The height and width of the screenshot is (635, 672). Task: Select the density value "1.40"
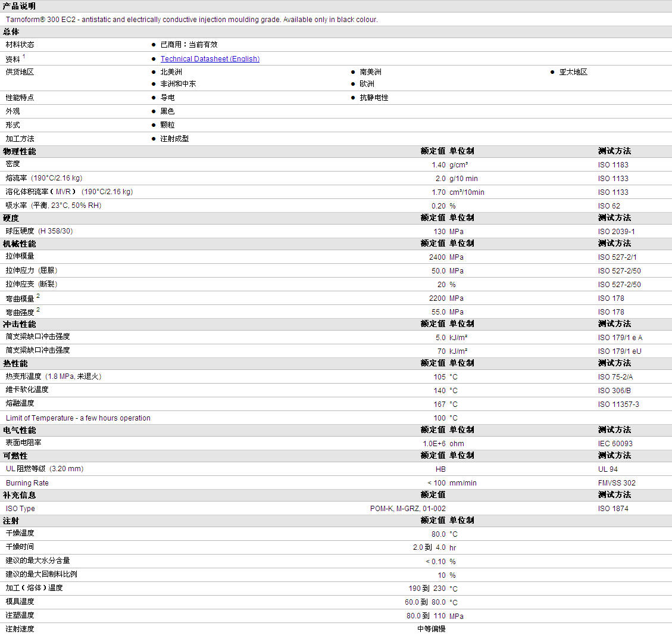click(439, 165)
